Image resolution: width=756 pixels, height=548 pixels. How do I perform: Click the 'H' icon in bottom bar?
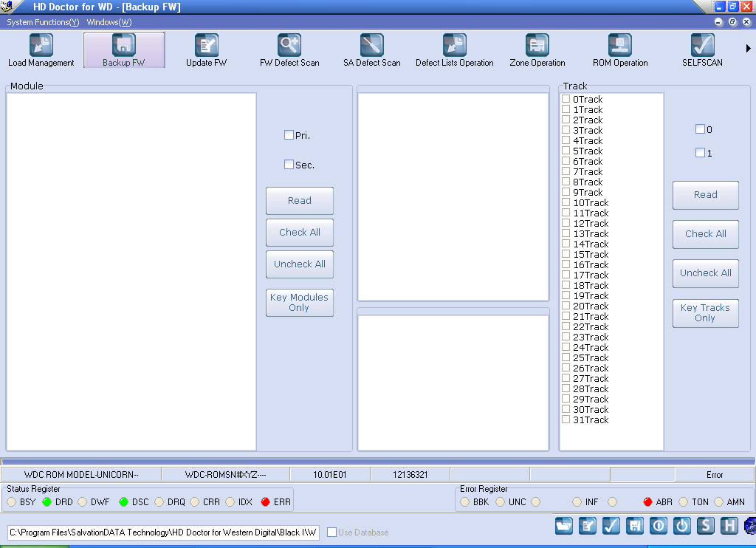729,525
